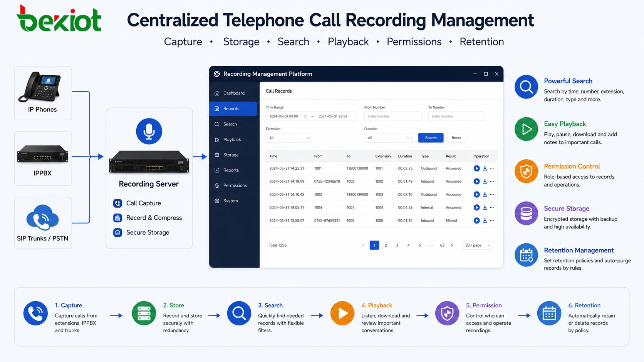Click the Time Range start date field
644x362 pixels.
(x=283, y=116)
